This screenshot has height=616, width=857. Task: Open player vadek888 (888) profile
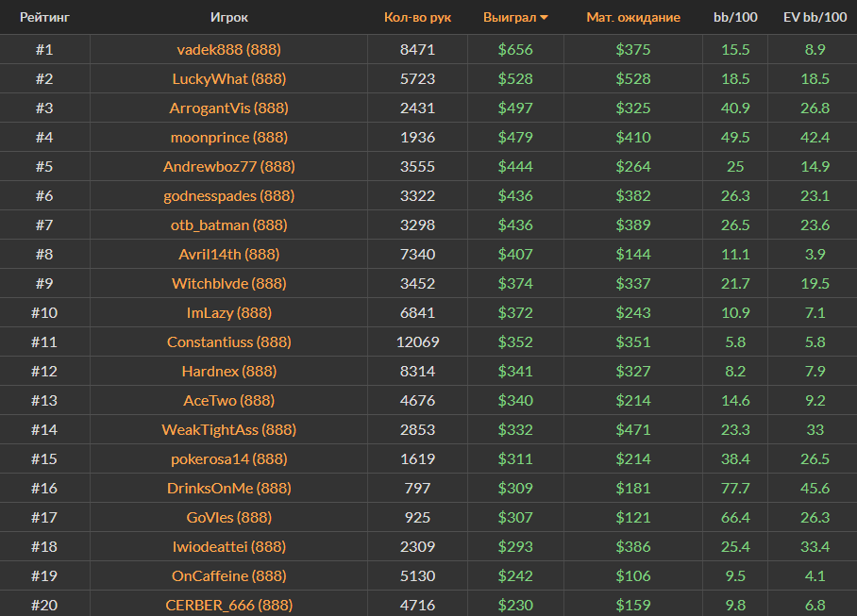(x=228, y=49)
